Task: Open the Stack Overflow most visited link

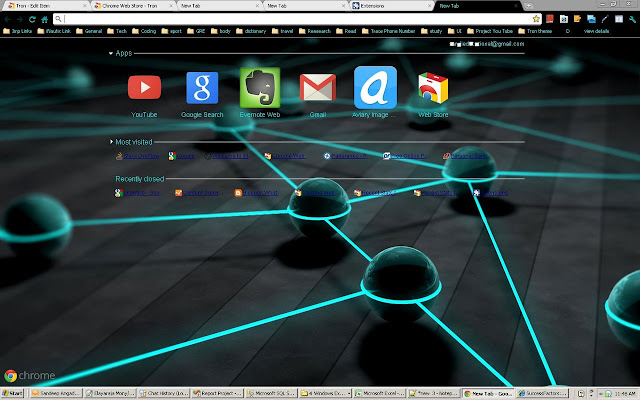Action: pyautogui.click(x=138, y=156)
